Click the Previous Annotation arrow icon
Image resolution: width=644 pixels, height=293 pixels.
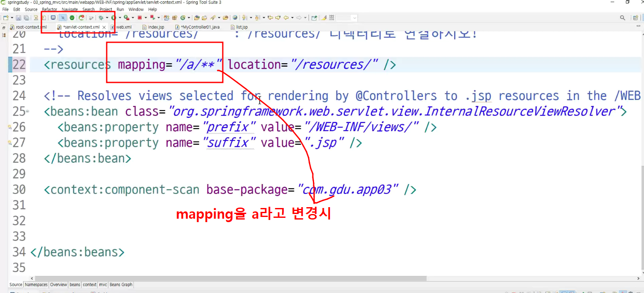[x=257, y=18]
